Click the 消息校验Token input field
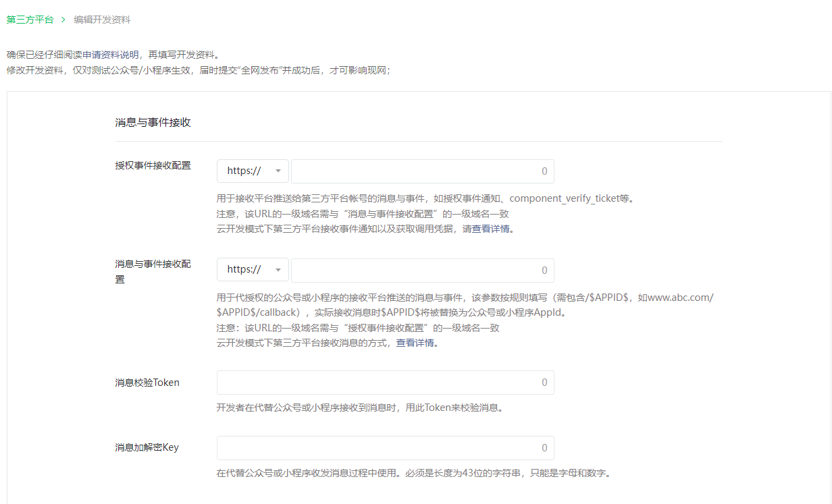 pos(378,383)
